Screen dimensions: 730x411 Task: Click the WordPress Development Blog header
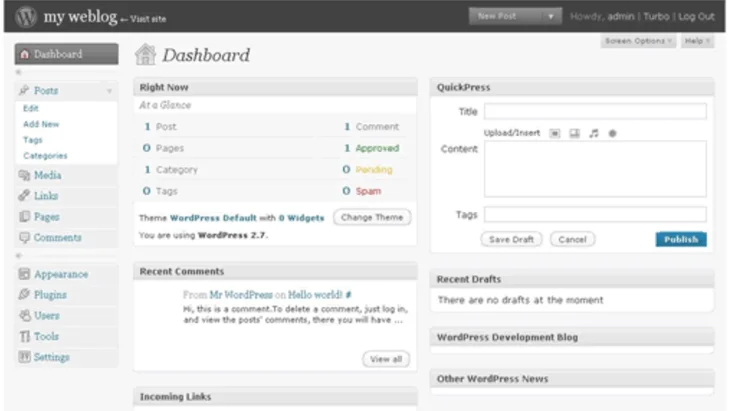[x=572, y=337]
